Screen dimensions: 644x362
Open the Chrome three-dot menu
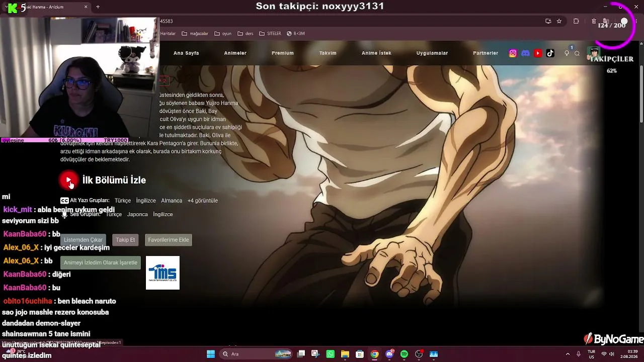tap(636, 21)
